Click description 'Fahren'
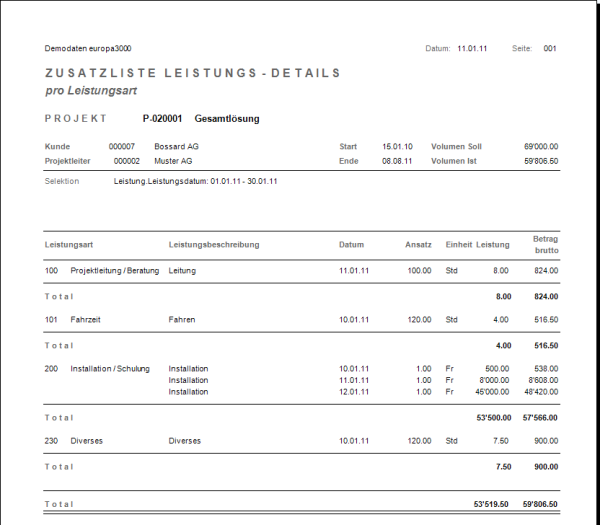This screenshot has width=600, height=525. 182,320
